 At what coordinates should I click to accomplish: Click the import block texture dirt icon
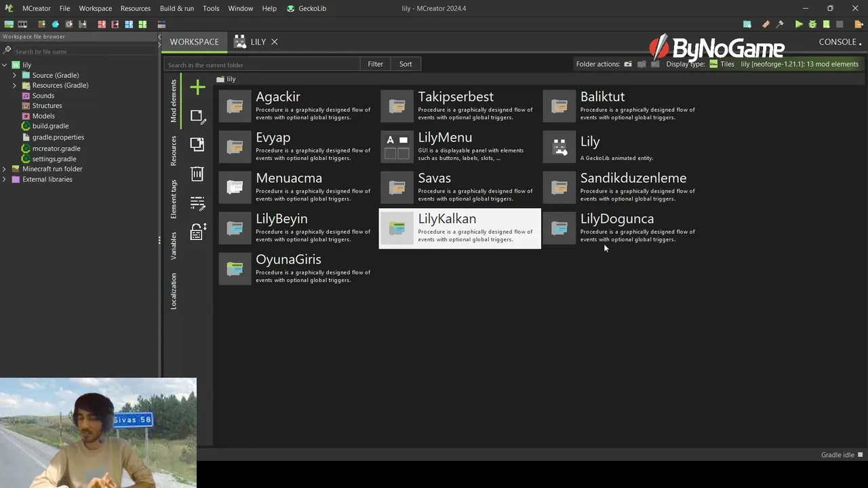pyautogui.click(x=42, y=24)
